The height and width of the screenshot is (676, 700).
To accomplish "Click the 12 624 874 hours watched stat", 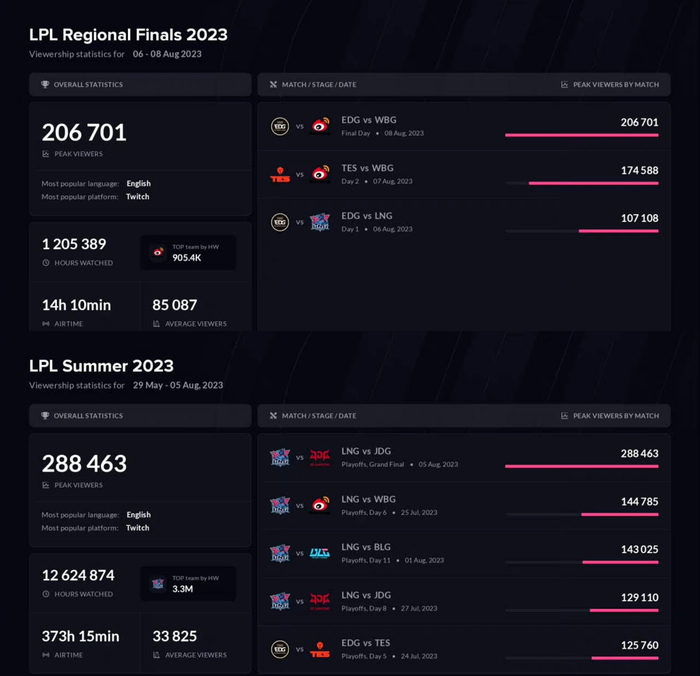I will tap(78, 576).
